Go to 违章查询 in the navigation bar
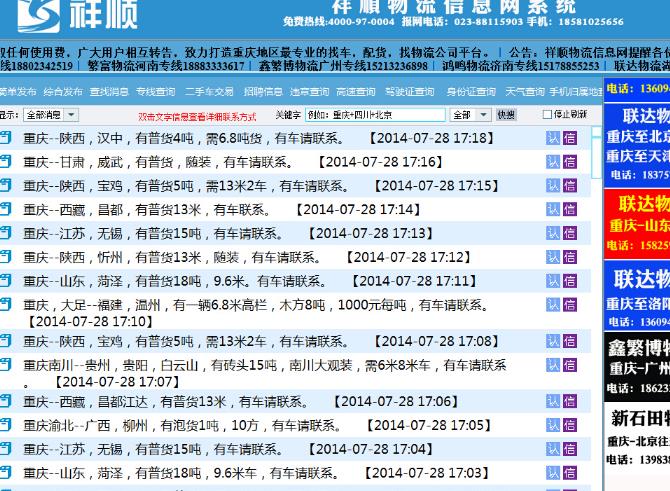 309,91
